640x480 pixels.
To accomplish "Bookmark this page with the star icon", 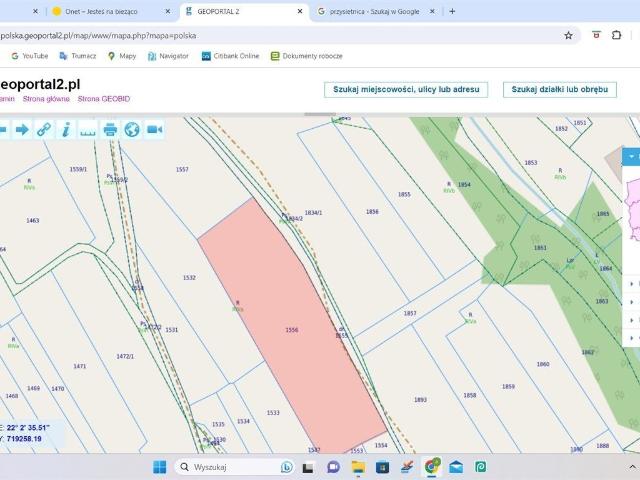I will (x=568, y=35).
